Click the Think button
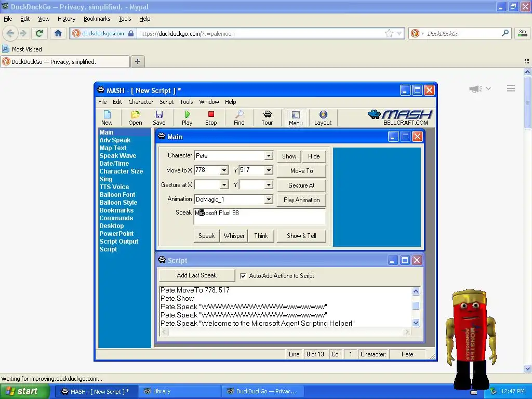 [261, 236]
